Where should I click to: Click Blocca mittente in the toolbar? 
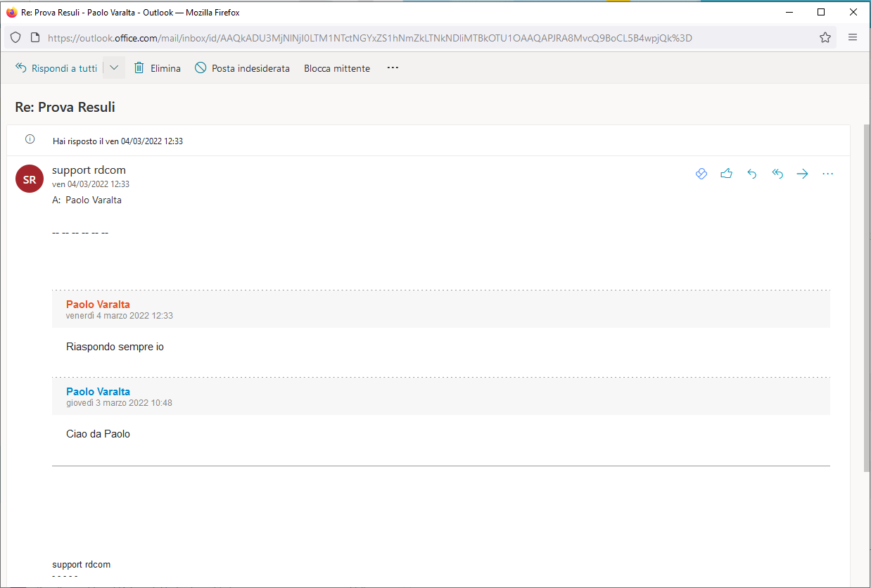336,68
